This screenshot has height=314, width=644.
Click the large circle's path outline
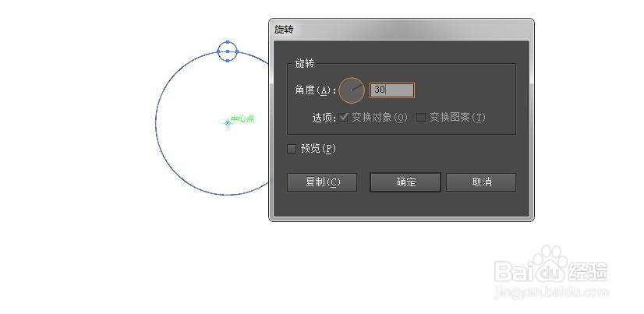(x=156, y=123)
